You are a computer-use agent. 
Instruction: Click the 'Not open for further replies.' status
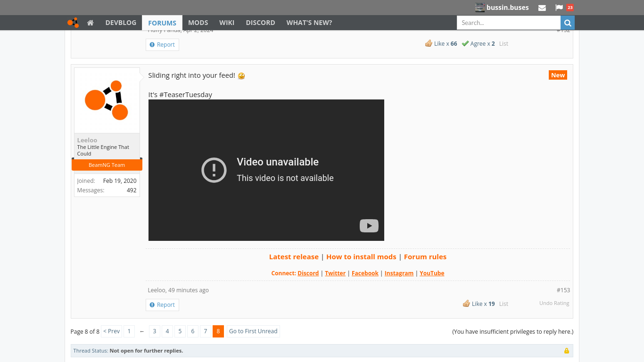point(146,351)
